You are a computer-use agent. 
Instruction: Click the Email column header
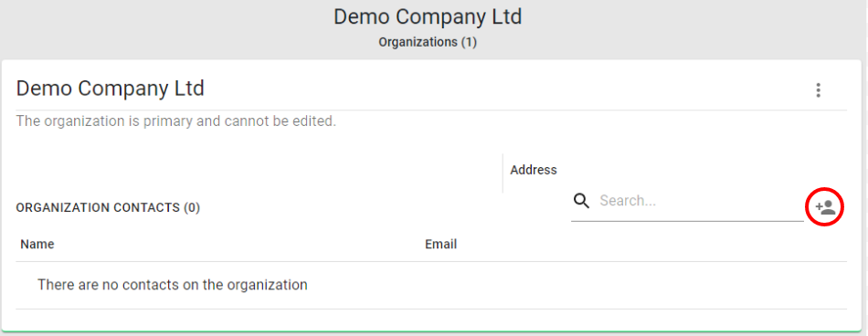pos(440,244)
